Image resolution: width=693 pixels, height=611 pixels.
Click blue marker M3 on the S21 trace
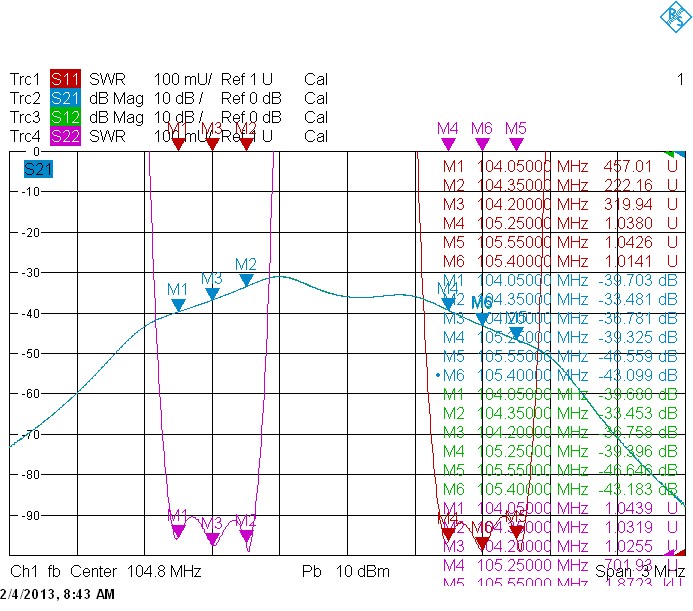[x=213, y=294]
